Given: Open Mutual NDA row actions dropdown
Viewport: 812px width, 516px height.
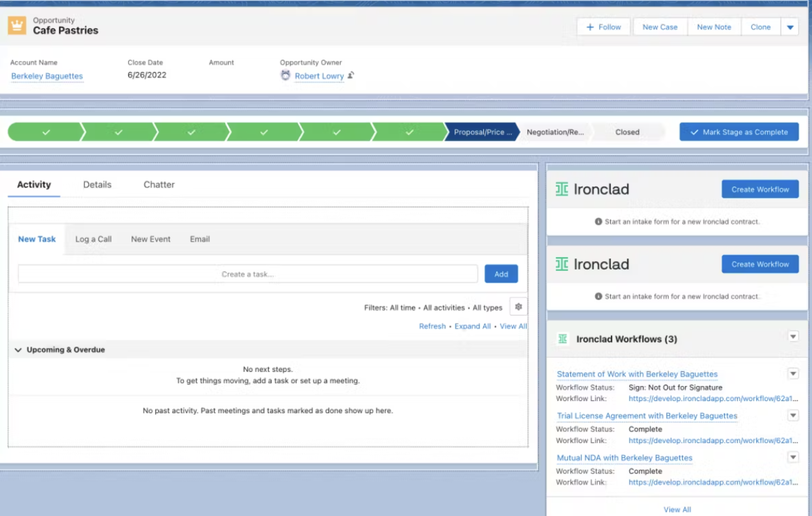Looking at the screenshot, I should [x=793, y=457].
